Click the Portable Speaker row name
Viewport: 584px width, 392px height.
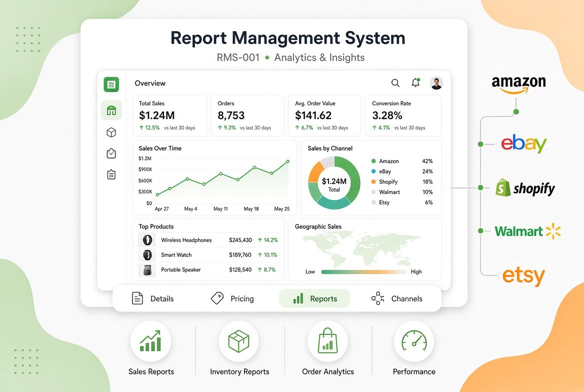pyautogui.click(x=180, y=270)
